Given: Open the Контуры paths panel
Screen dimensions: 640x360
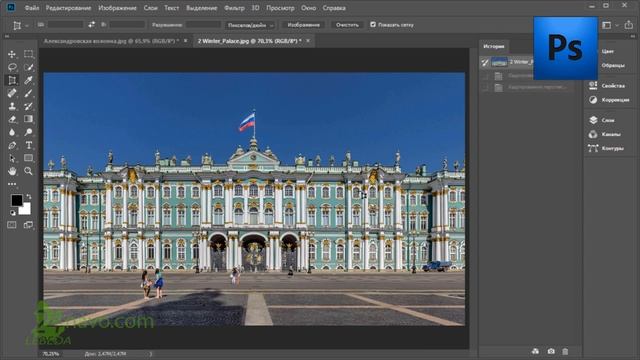Looking at the screenshot, I should point(606,149).
